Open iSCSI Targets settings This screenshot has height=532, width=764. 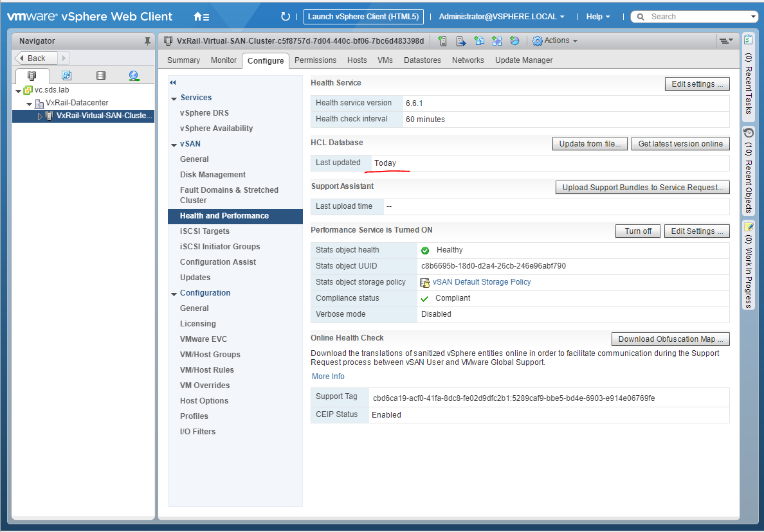point(205,231)
